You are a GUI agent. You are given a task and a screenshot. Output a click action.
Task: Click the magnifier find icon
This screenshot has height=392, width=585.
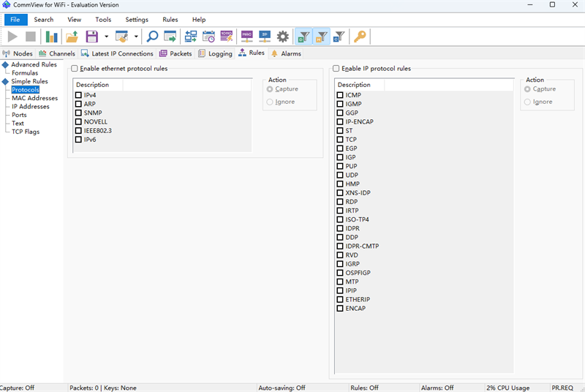(152, 37)
